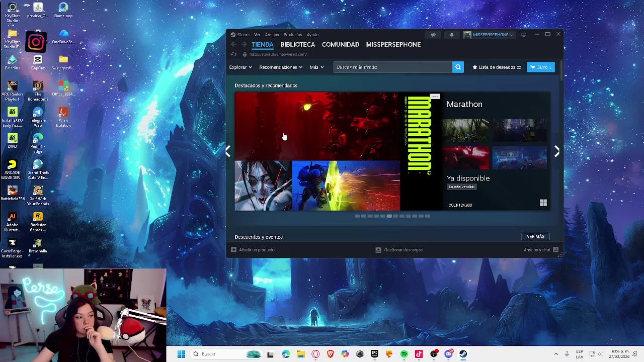644x362 pixels.
Task: Open the MISSPERSEPHONE profile tab
Action: coord(393,44)
